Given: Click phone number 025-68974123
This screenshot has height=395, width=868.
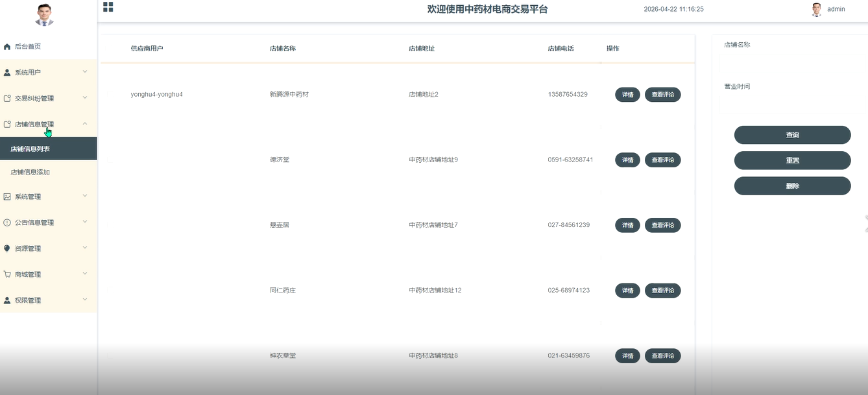Looking at the screenshot, I should (569, 290).
